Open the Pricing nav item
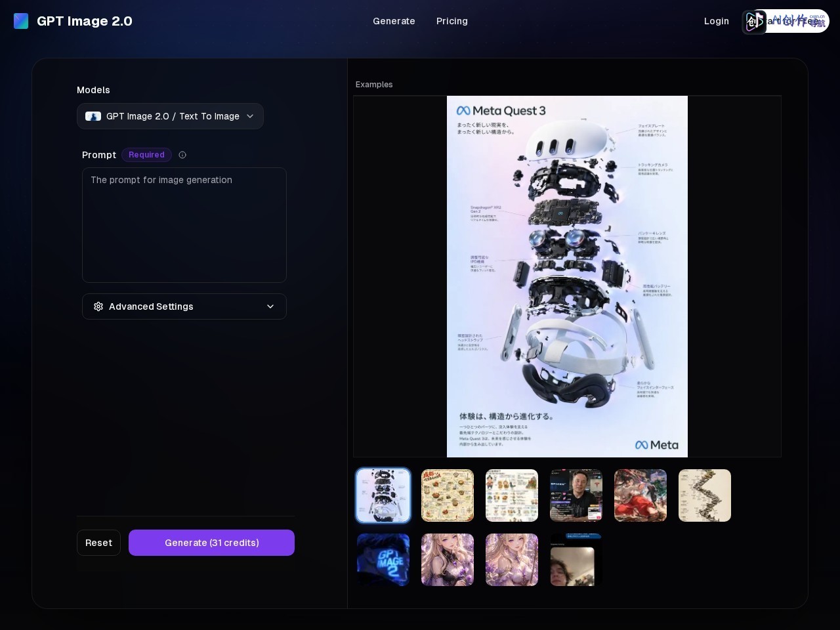Viewport: 840px width, 630px height. tap(452, 21)
